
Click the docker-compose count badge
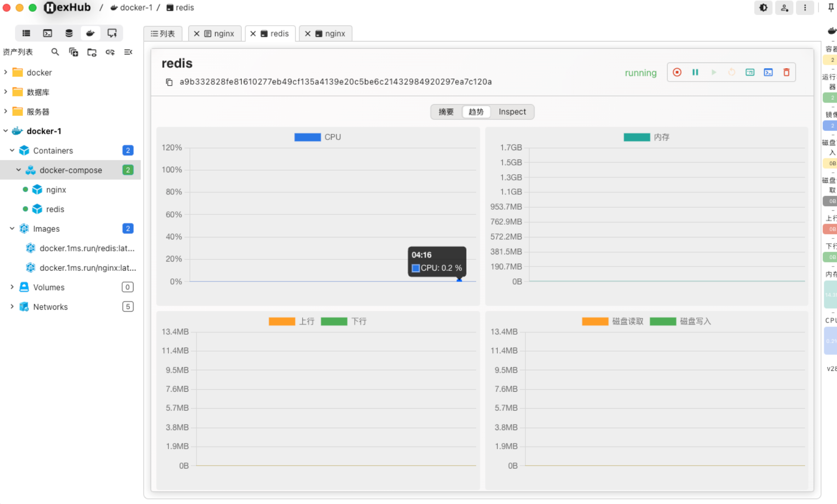click(128, 170)
